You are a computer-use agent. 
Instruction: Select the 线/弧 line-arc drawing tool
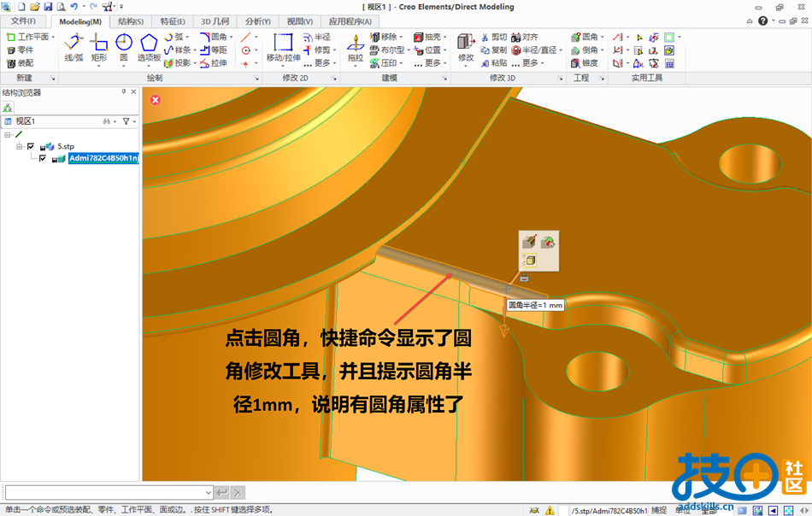[74, 47]
